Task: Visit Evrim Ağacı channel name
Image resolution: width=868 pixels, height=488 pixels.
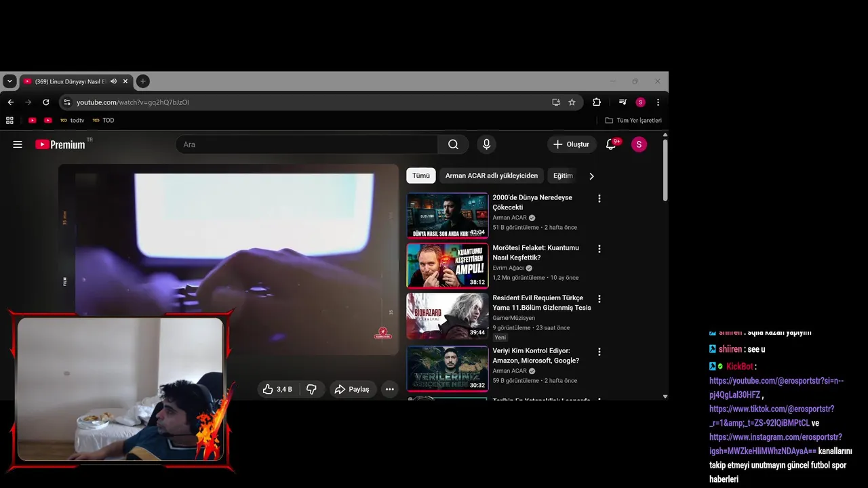Action: click(x=508, y=268)
